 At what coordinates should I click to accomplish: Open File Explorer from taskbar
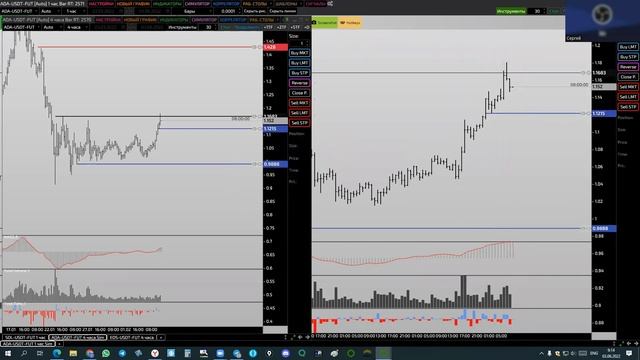pos(73,353)
